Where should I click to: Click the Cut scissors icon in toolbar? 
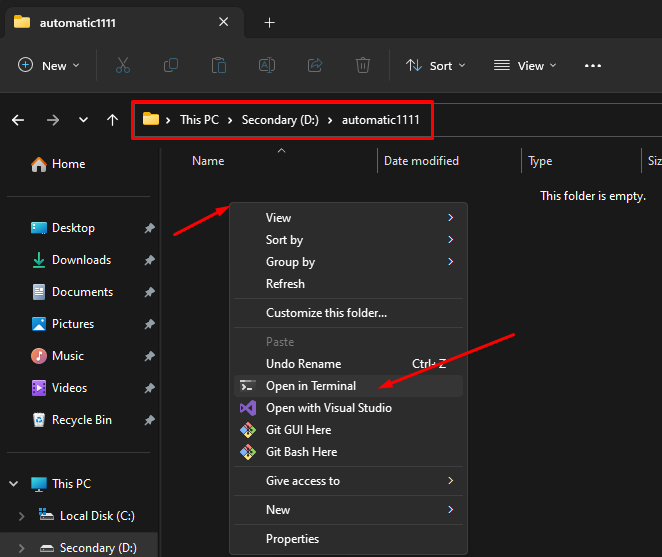(123, 65)
